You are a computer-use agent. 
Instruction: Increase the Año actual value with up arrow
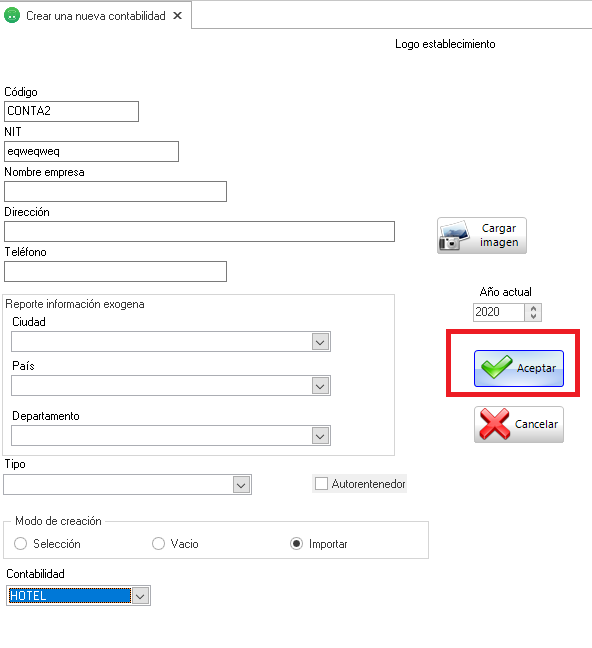click(x=533, y=308)
